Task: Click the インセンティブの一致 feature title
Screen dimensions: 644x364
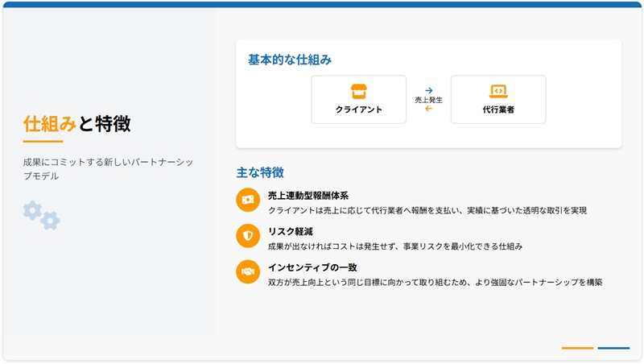Action: (312, 267)
